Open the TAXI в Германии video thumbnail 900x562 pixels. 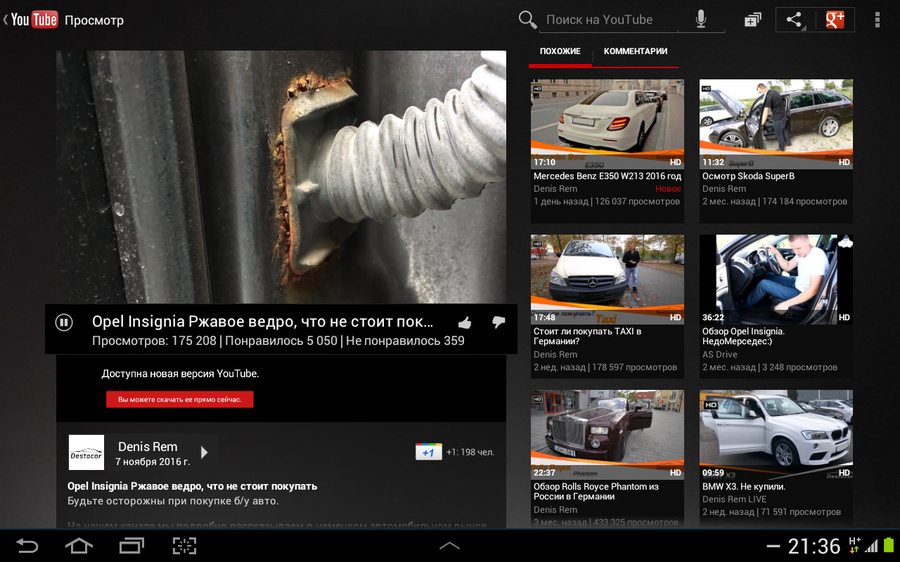point(607,279)
